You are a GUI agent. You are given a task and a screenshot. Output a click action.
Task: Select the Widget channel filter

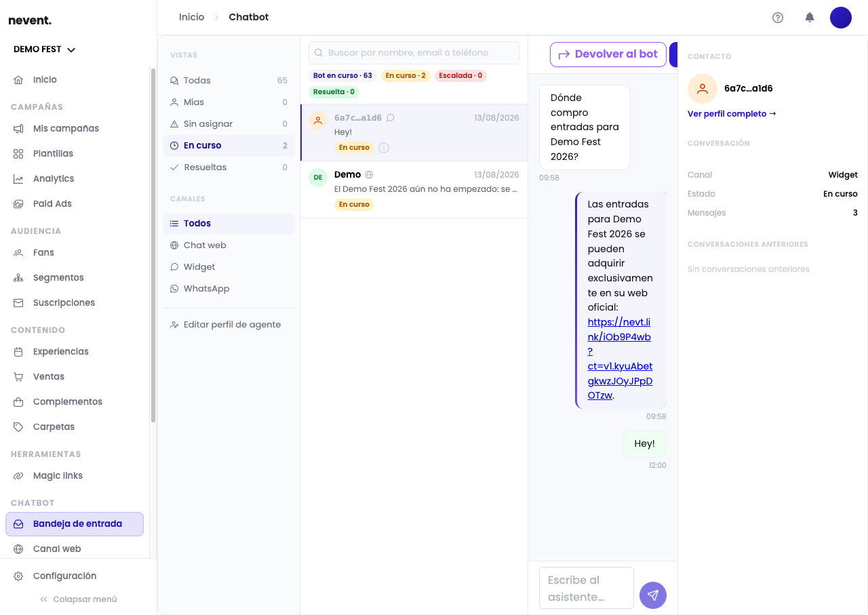[x=229, y=267]
